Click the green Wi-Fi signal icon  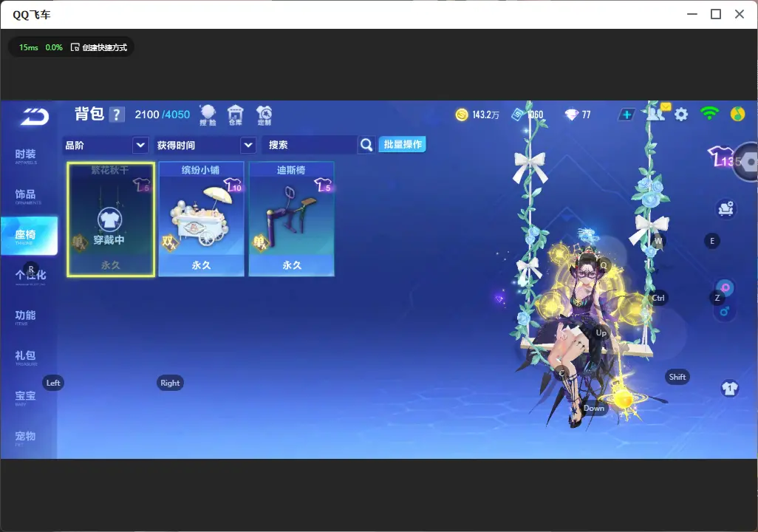point(709,114)
